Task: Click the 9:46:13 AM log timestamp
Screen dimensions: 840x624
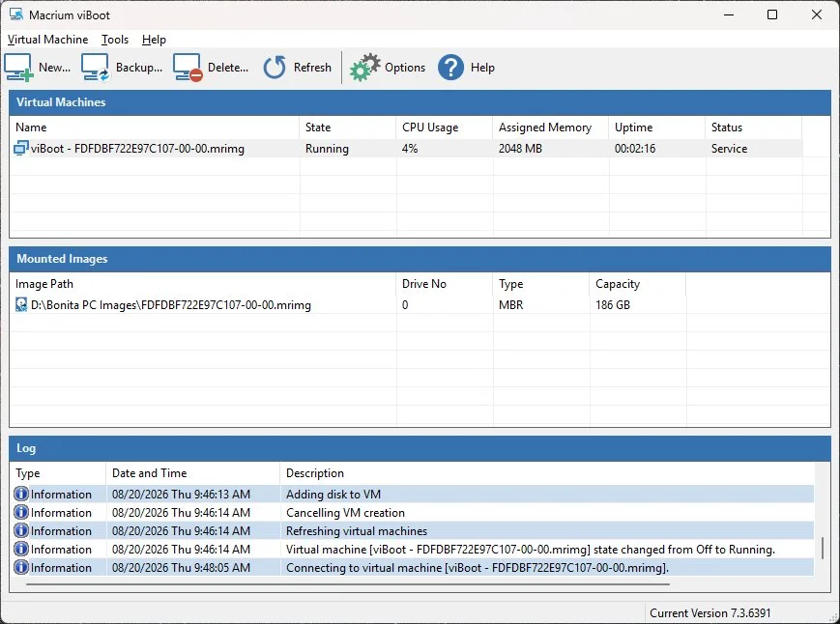Action: coord(181,494)
